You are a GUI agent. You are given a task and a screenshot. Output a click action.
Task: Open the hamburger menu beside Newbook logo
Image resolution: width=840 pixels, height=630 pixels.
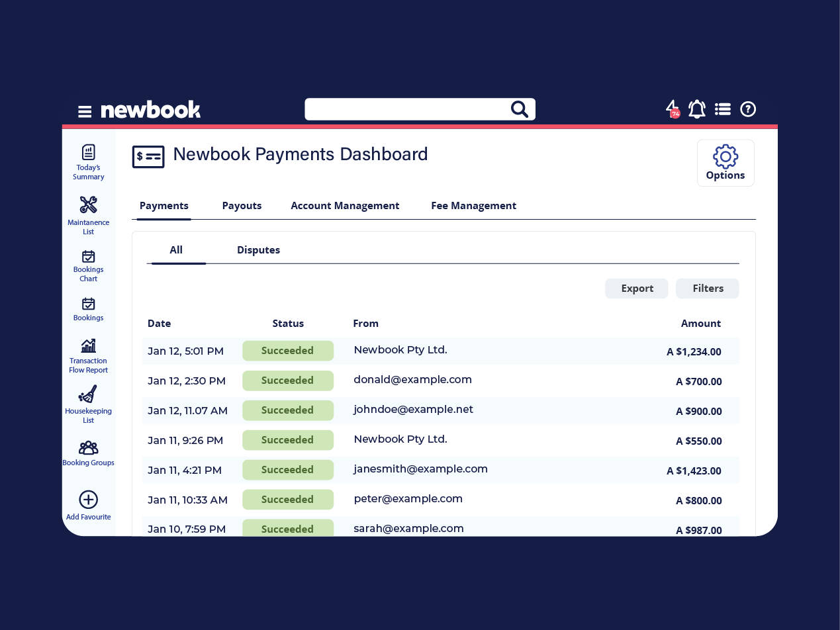pyautogui.click(x=85, y=111)
